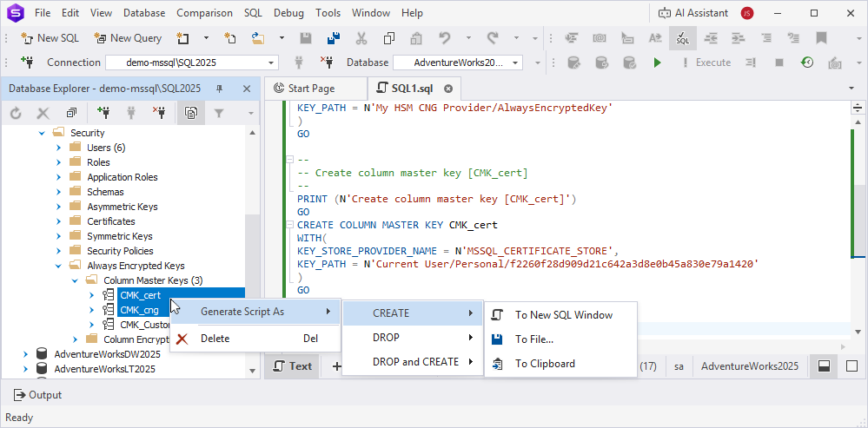Click the Output panel icon
Screen dimensions: 868x428
[x=20, y=395]
